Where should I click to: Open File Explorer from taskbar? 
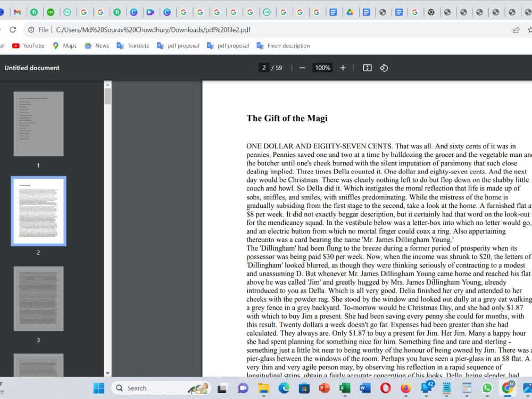click(x=264, y=388)
